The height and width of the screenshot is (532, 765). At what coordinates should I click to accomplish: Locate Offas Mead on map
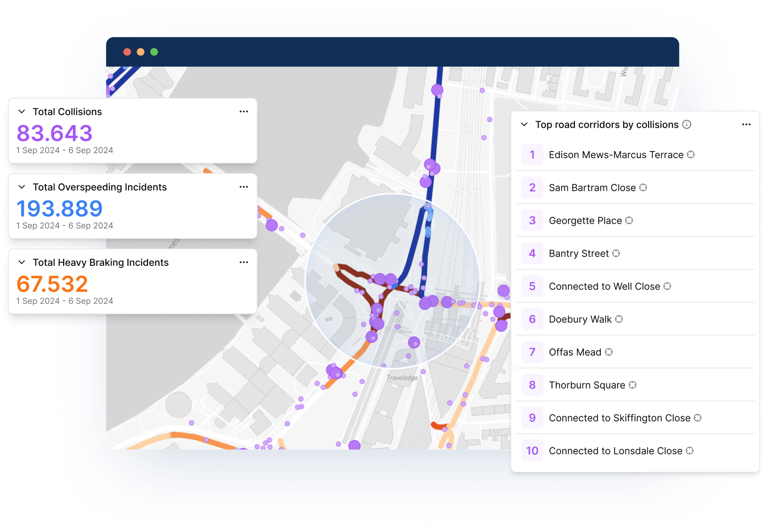609,352
